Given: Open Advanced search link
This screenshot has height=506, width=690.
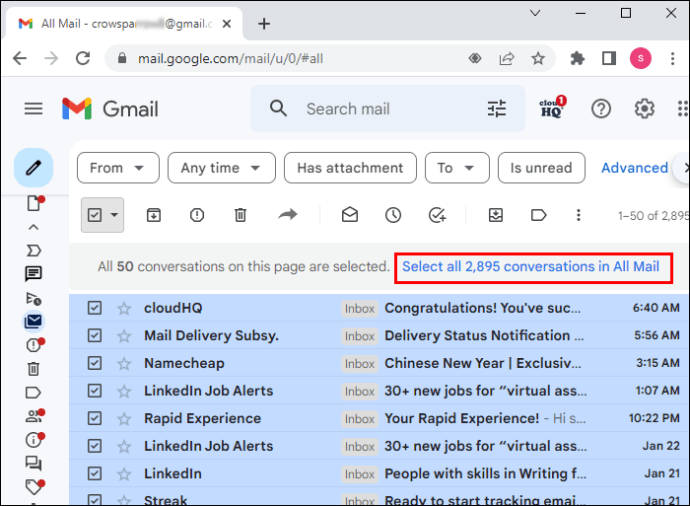Looking at the screenshot, I should click(x=635, y=168).
